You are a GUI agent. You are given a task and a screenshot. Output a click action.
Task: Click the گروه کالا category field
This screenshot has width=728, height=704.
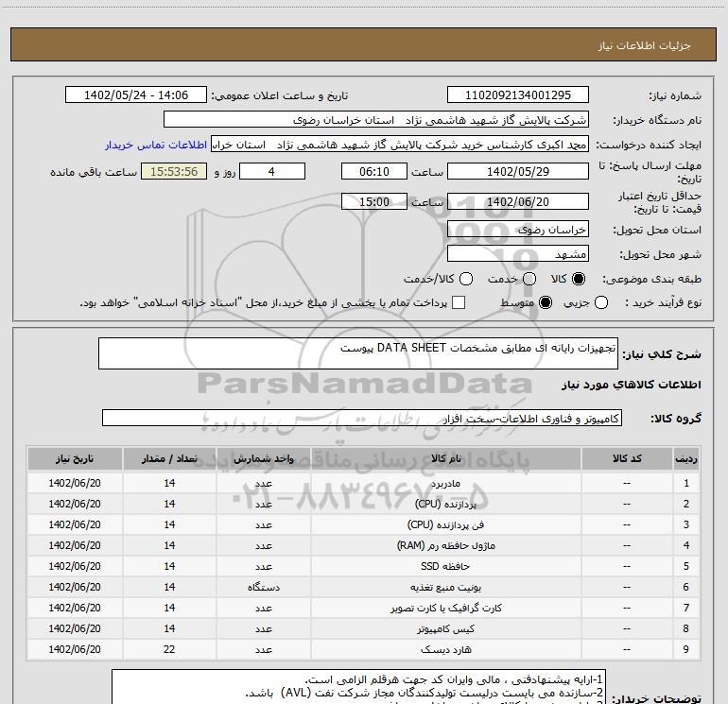click(x=361, y=418)
